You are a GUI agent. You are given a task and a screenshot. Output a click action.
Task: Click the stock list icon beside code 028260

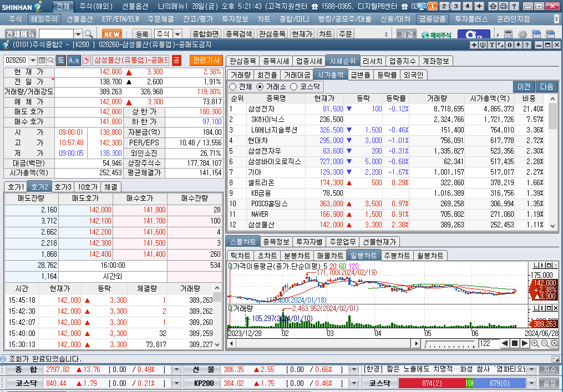click(x=42, y=60)
